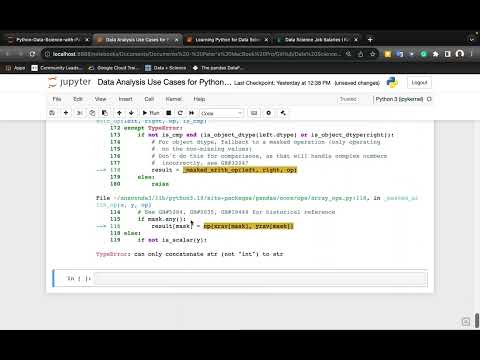The image size is (480, 360).
Task: Click the Last Checkpoint status text
Action: pos(282,83)
